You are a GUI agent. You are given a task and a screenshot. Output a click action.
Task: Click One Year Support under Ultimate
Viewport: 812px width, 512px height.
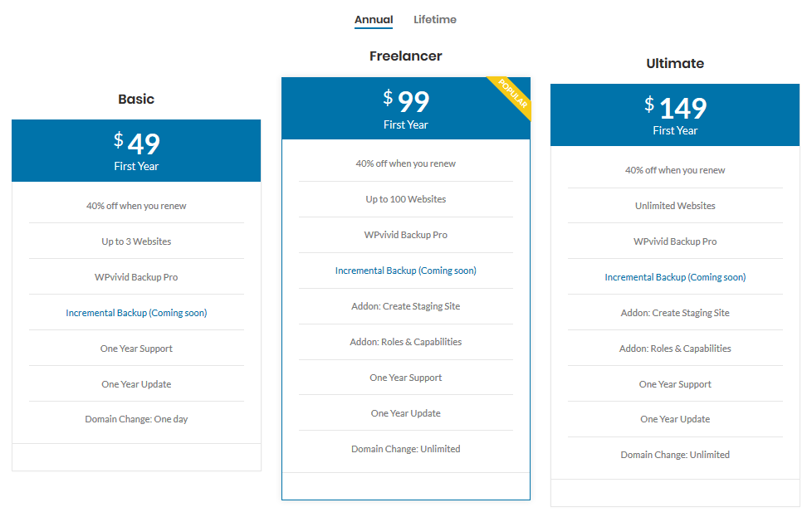pos(675,383)
